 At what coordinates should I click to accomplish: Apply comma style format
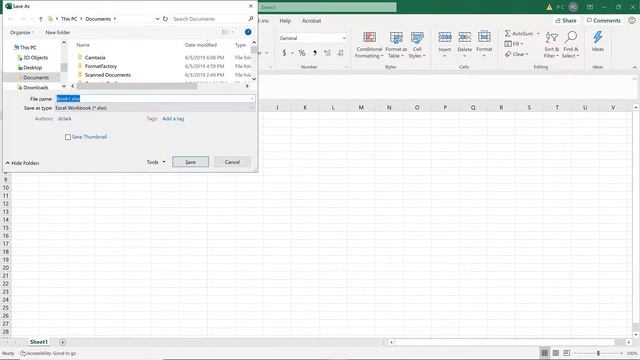coord(315,53)
